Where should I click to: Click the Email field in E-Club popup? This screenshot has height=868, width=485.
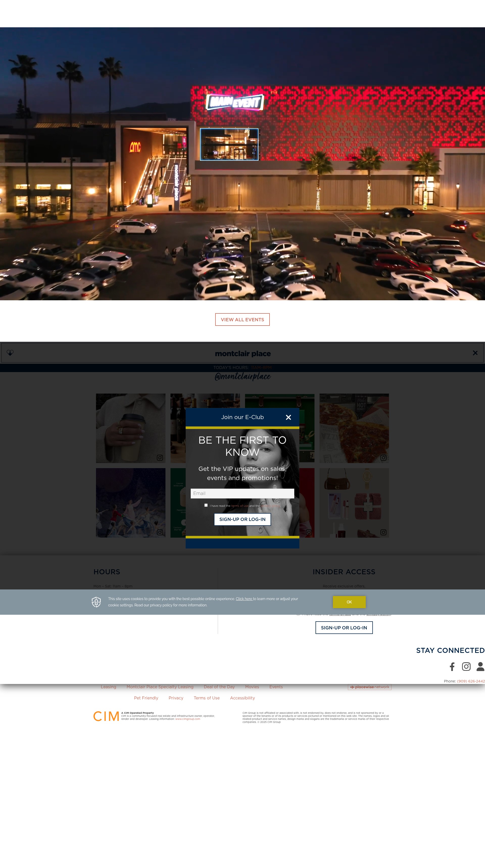pos(243,493)
